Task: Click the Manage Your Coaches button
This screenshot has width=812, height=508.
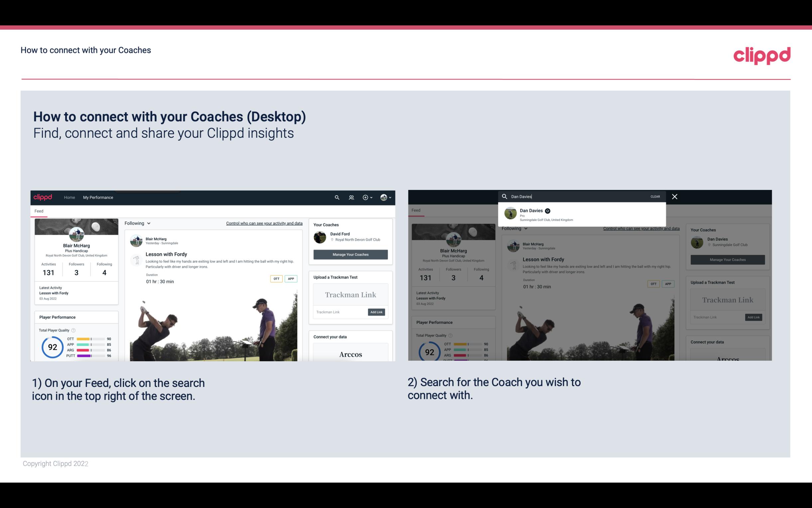Action: point(350,254)
